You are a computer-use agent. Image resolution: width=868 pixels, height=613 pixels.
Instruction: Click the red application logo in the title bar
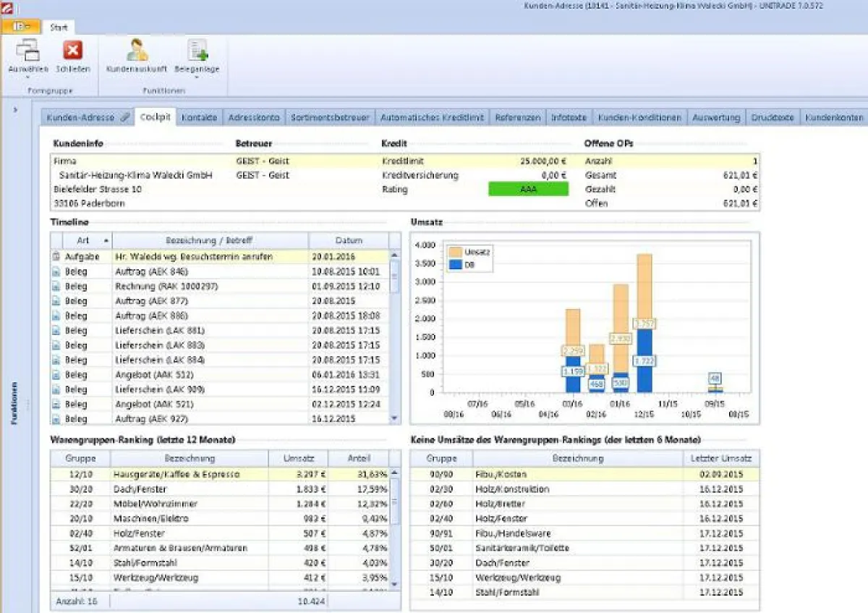(7, 7)
